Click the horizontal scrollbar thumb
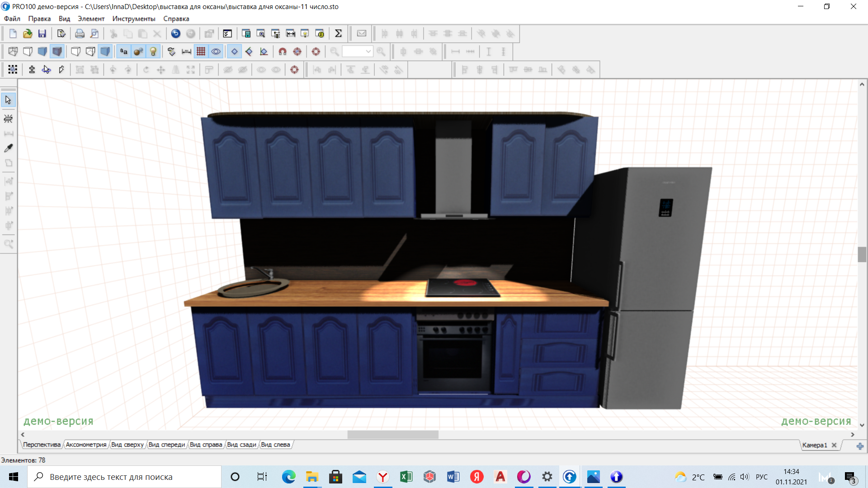868x488 pixels. (x=392, y=435)
